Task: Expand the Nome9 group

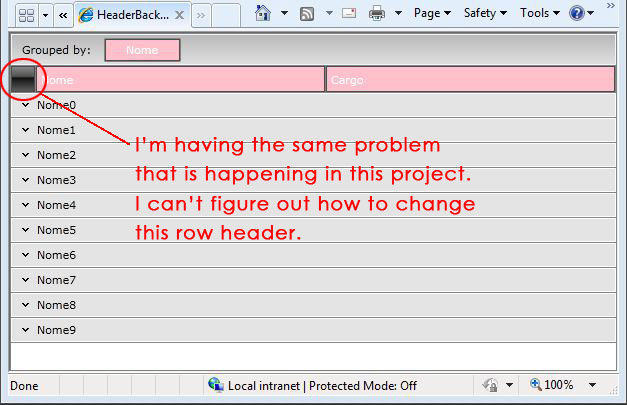Action: pyautogui.click(x=26, y=330)
